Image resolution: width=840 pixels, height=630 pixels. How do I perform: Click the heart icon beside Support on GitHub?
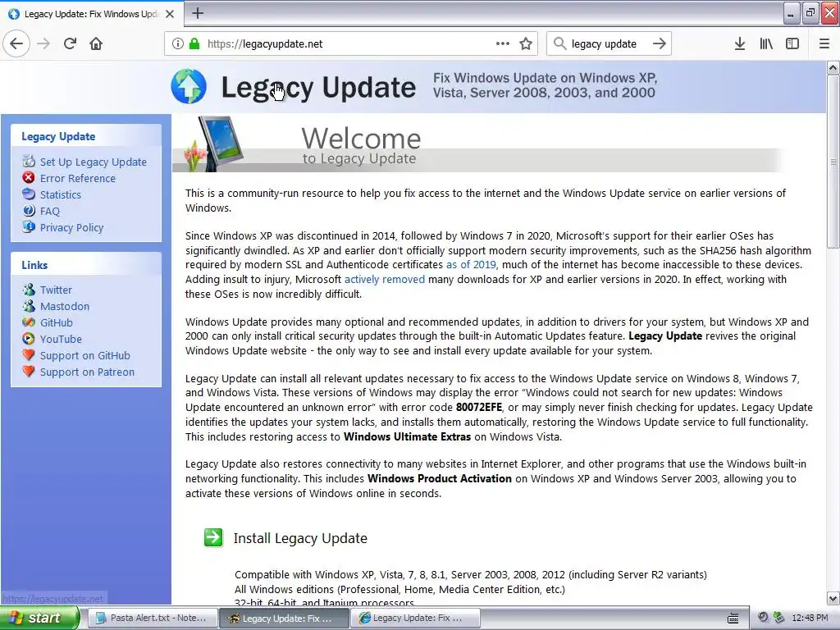pyautogui.click(x=29, y=355)
